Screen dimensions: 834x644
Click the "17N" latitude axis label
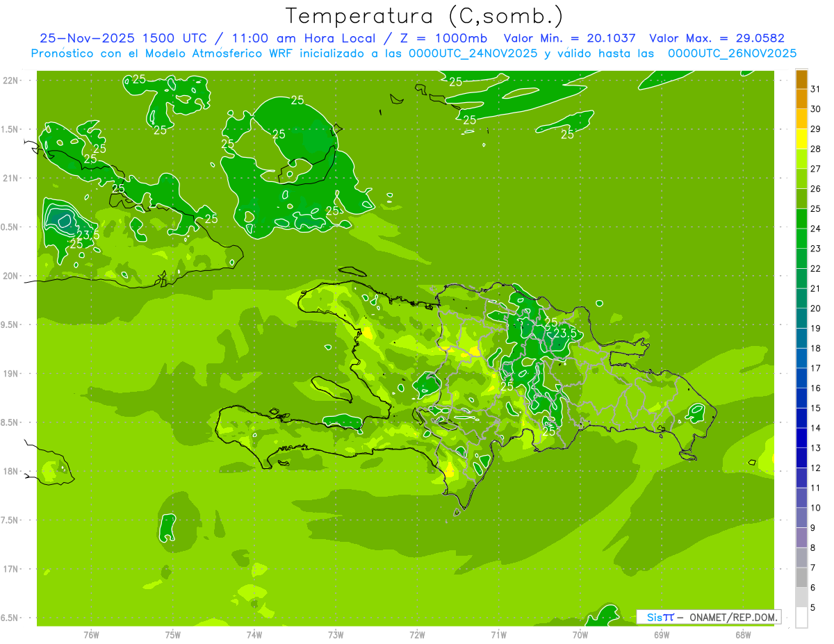10,569
